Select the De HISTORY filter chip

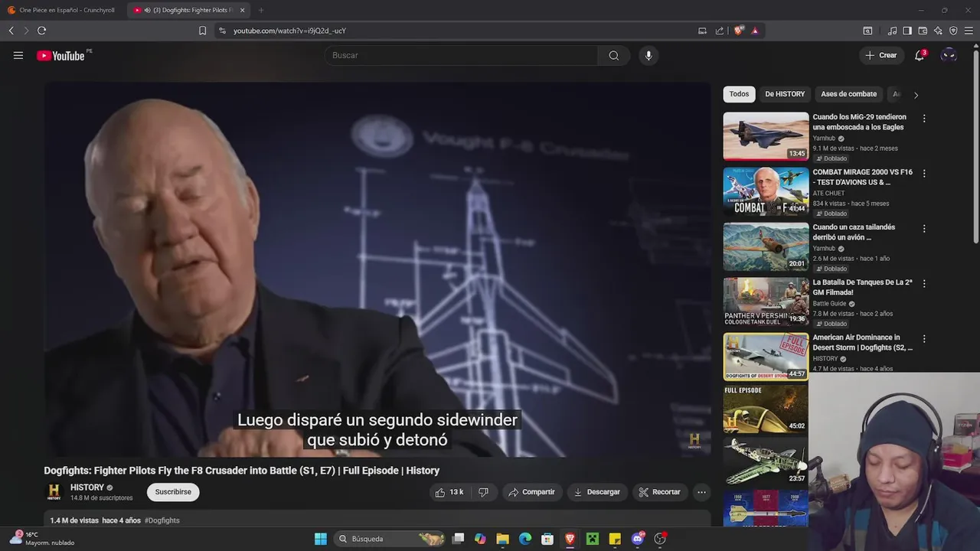785,94
